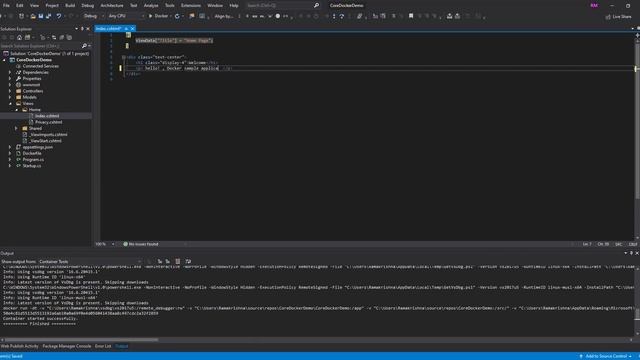Expand the Properties node
640x360 pixels.
[x=10, y=78]
